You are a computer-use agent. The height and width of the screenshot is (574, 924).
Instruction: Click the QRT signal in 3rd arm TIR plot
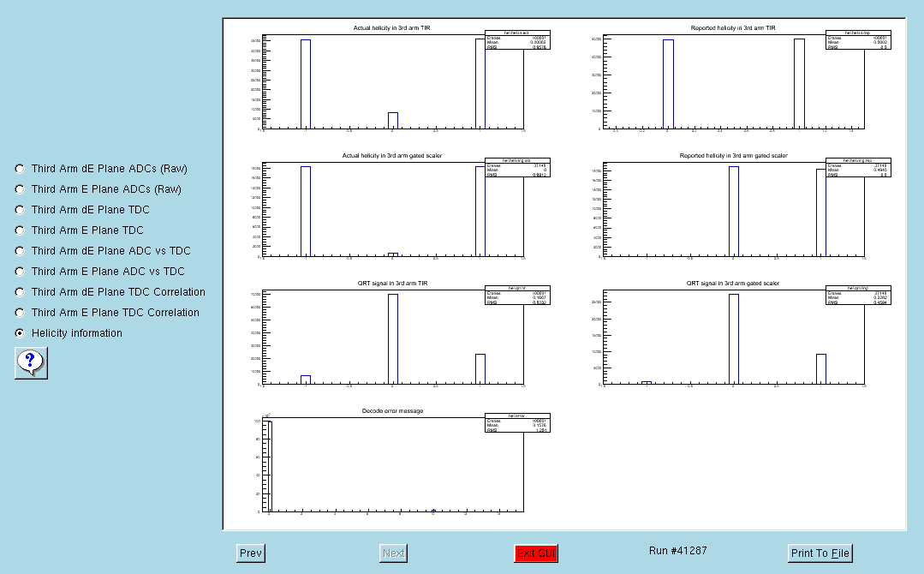393,337
